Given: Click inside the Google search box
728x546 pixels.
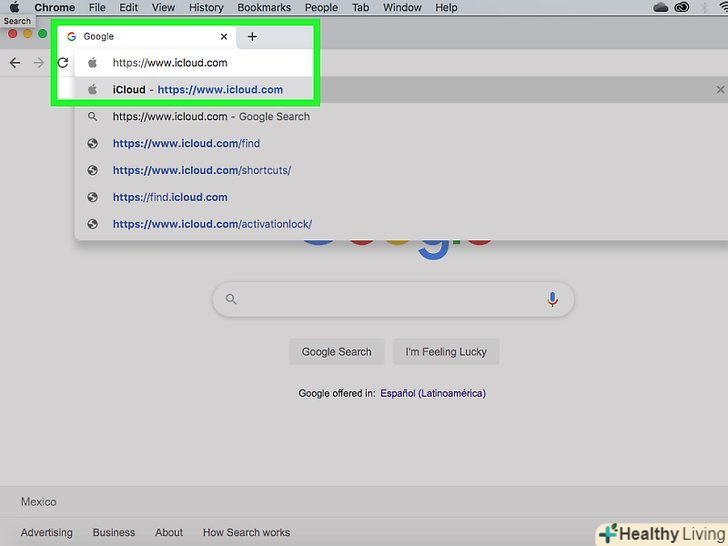Looking at the screenshot, I should [393, 299].
